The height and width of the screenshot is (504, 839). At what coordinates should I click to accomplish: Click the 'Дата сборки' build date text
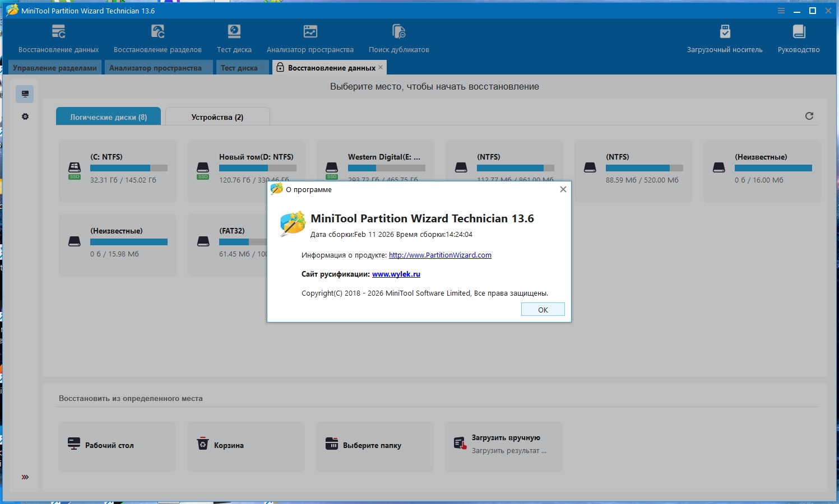click(x=391, y=234)
